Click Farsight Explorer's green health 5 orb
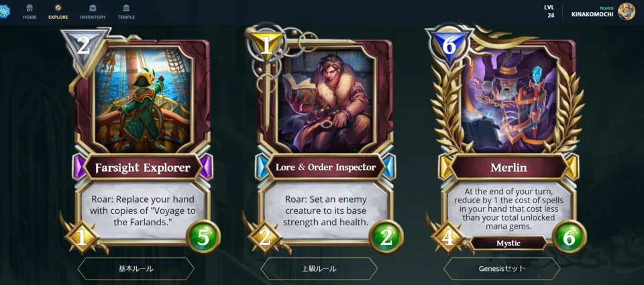 (203, 237)
